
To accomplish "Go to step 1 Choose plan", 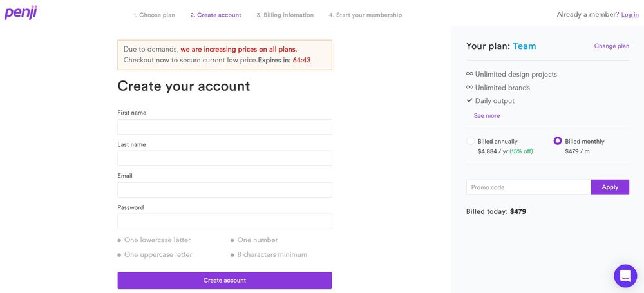I will click(154, 15).
